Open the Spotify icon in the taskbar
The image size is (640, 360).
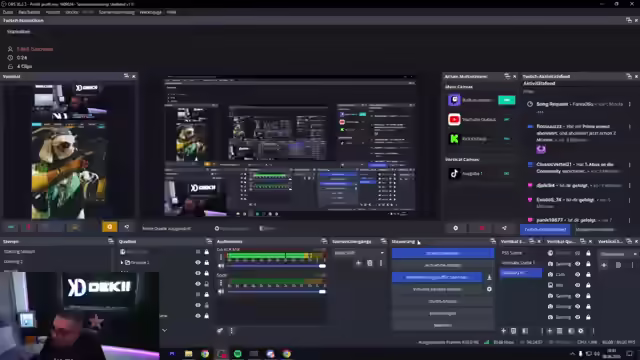(x=238, y=353)
